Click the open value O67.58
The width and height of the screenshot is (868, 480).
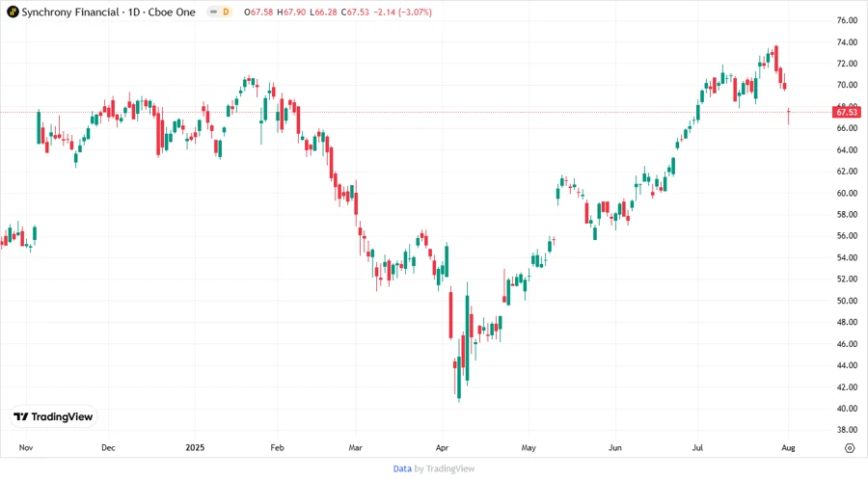pos(258,12)
